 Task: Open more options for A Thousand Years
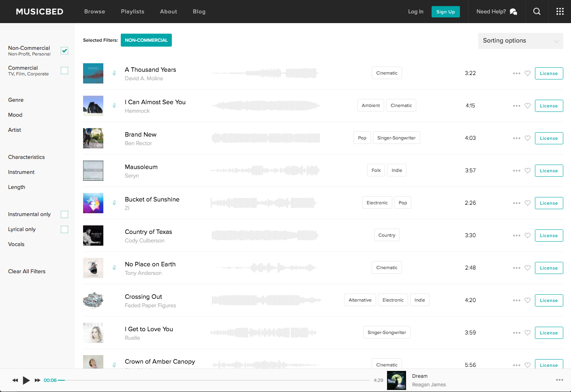516,73
